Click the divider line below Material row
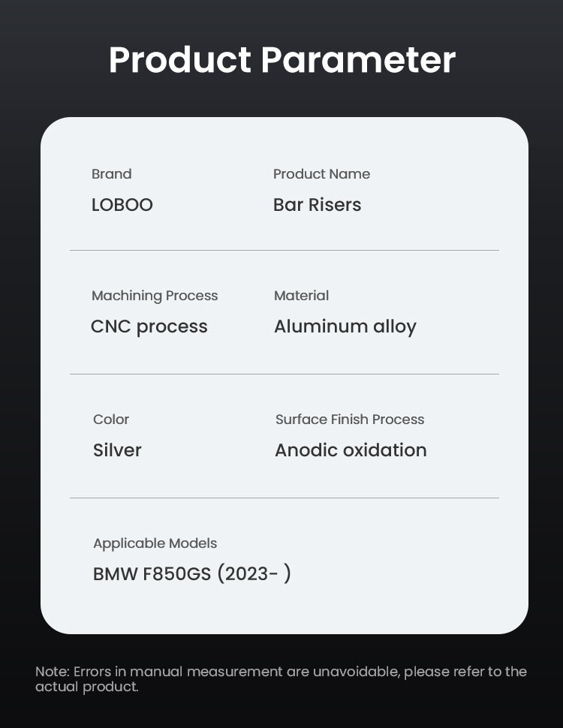 (284, 375)
